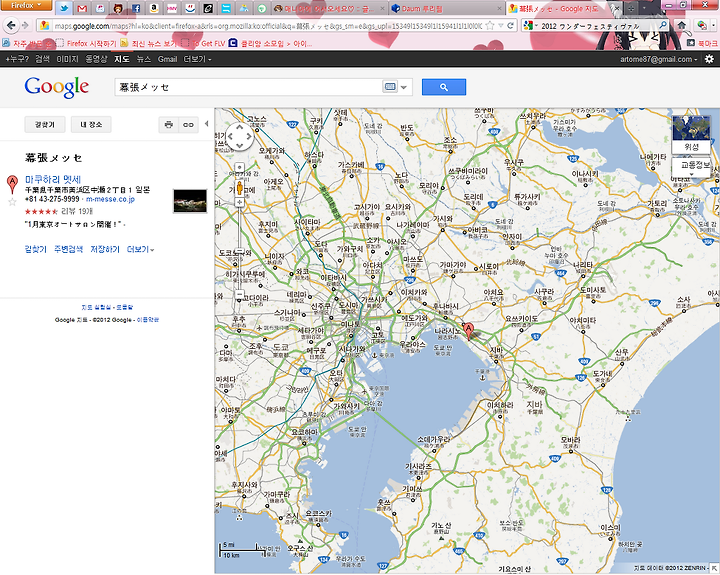Expand the 더보기 dropdown in Google bar

(197, 59)
